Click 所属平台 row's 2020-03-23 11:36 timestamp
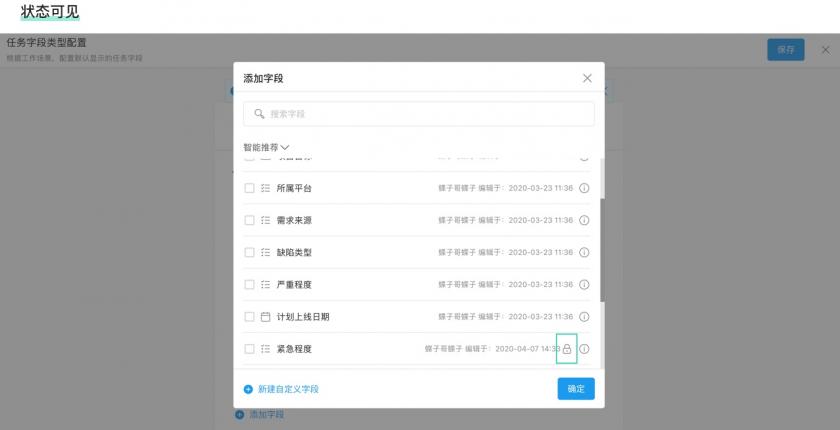The width and height of the screenshot is (840, 430). 541,188
